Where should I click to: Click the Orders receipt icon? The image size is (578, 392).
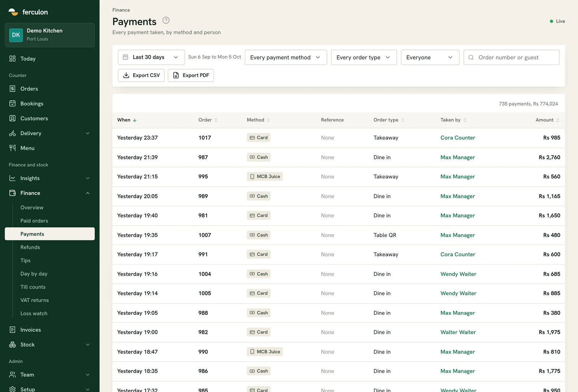point(12,88)
